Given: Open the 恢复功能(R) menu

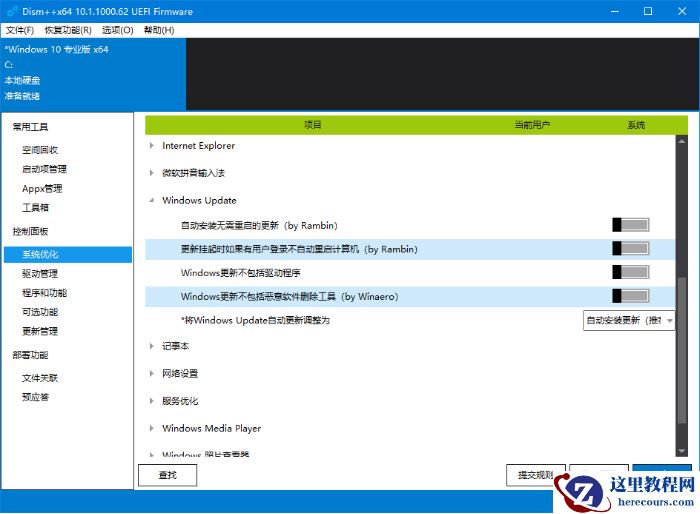Looking at the screenshot, I should (68, 30).
